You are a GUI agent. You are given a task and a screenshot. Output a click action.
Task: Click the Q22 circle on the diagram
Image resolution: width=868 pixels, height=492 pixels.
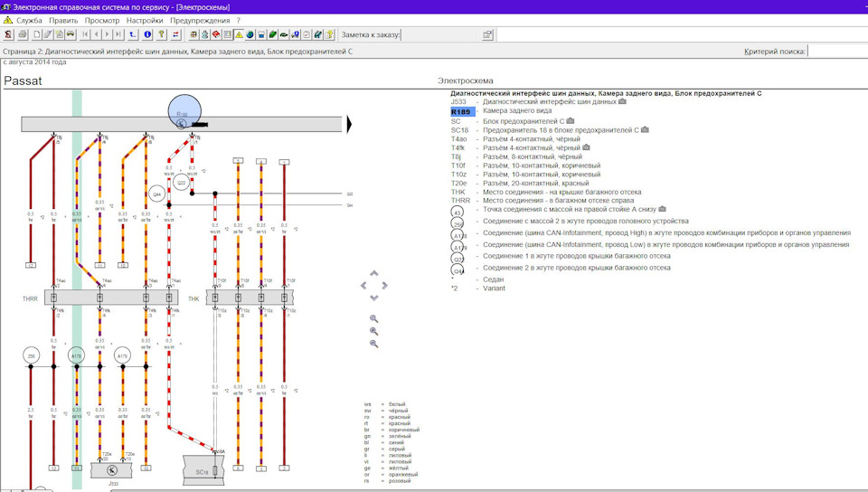tap(181, 182)
